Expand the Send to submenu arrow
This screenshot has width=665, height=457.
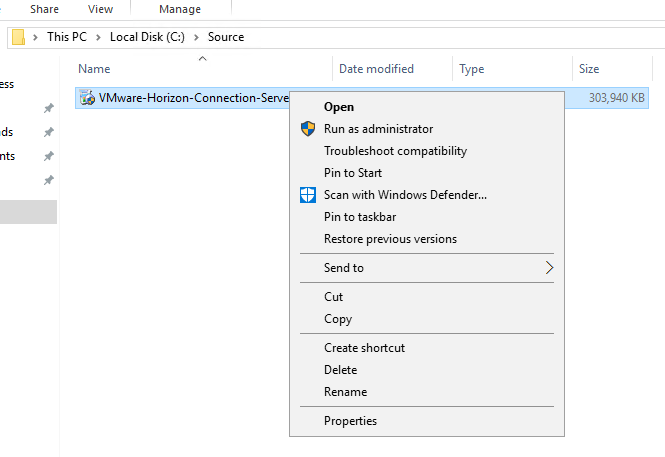point(549,268)
